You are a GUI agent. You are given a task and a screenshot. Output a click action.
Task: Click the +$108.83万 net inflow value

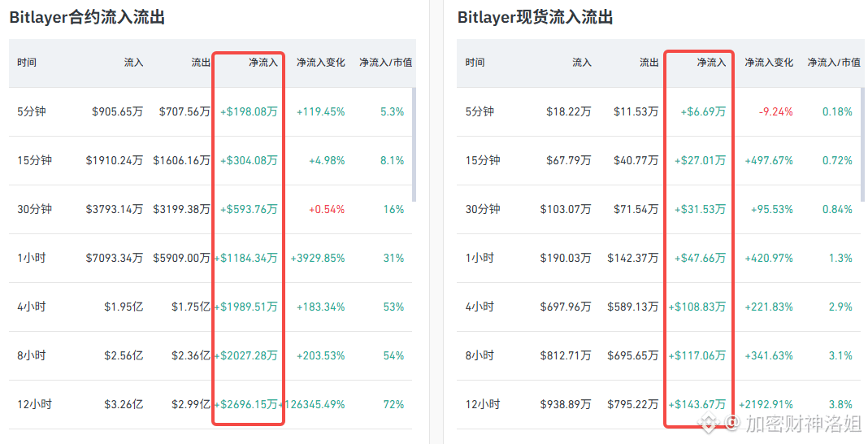click(697, 307)
